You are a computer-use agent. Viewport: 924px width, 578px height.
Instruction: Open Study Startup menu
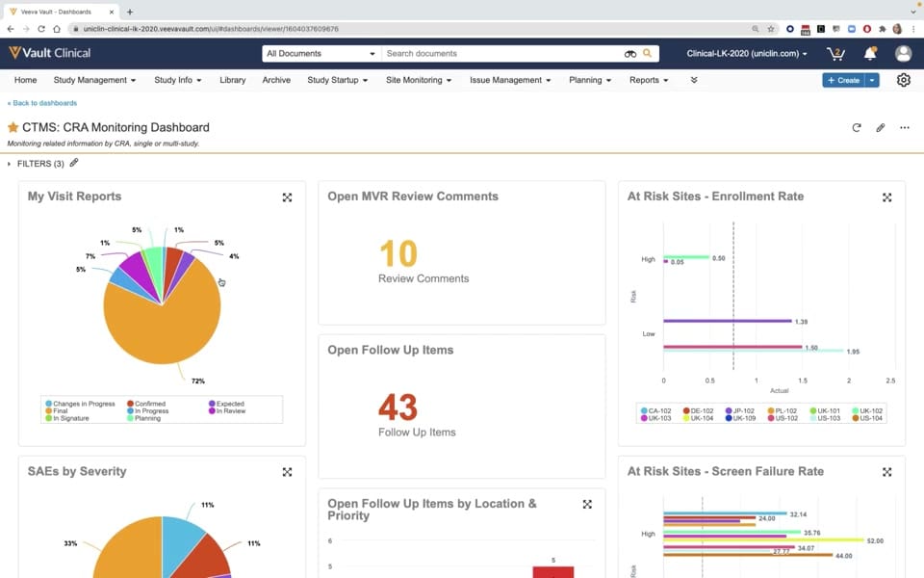[337, 80]
